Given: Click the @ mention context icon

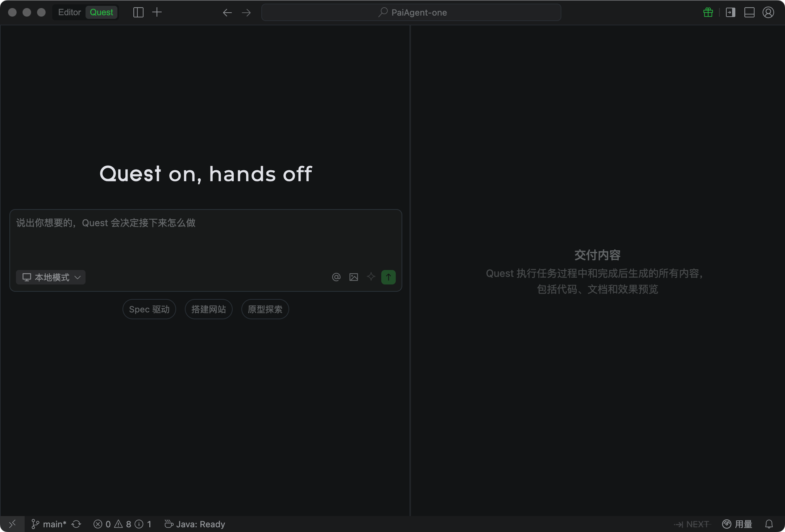Looking at the screenshot, I should (336, 277).
